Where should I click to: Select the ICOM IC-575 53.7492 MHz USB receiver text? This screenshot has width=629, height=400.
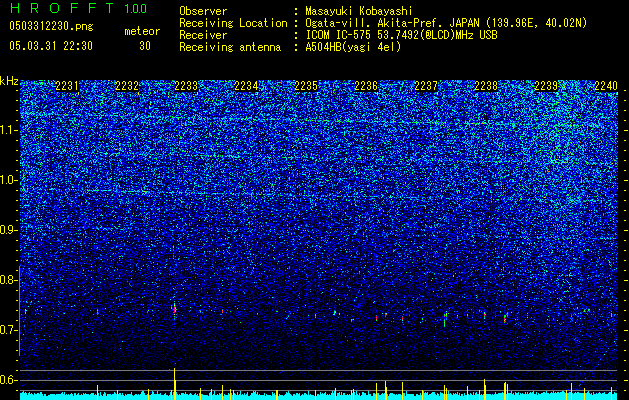point(401,35)
